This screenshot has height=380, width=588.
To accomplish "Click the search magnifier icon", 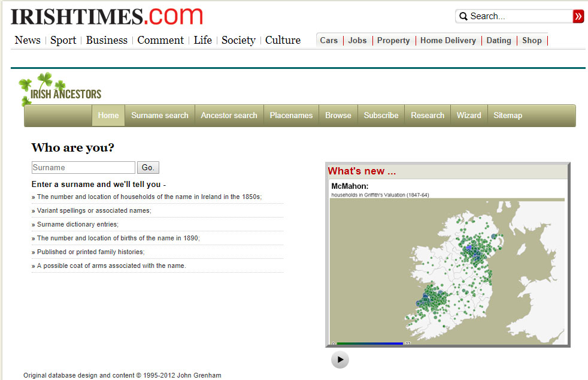I will point(463,16).
